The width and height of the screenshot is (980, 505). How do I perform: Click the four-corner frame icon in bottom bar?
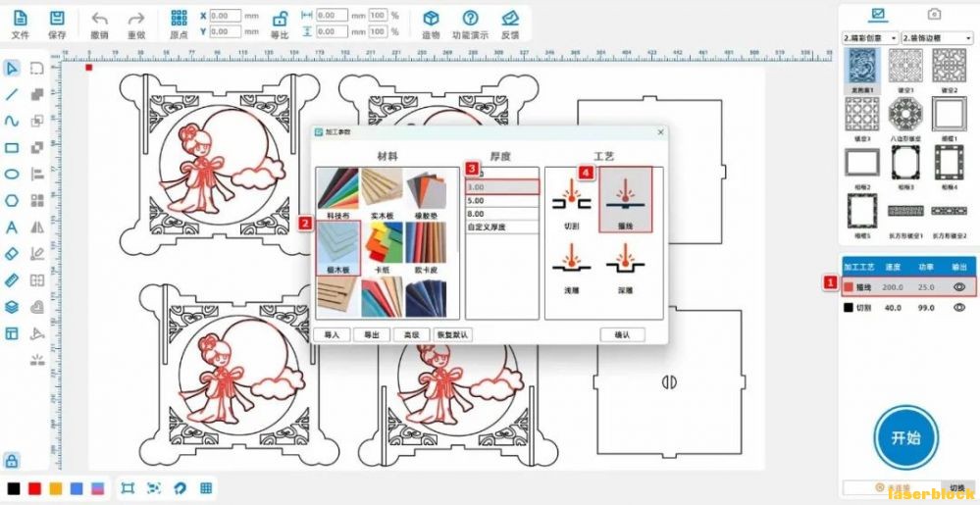point(129,488)
